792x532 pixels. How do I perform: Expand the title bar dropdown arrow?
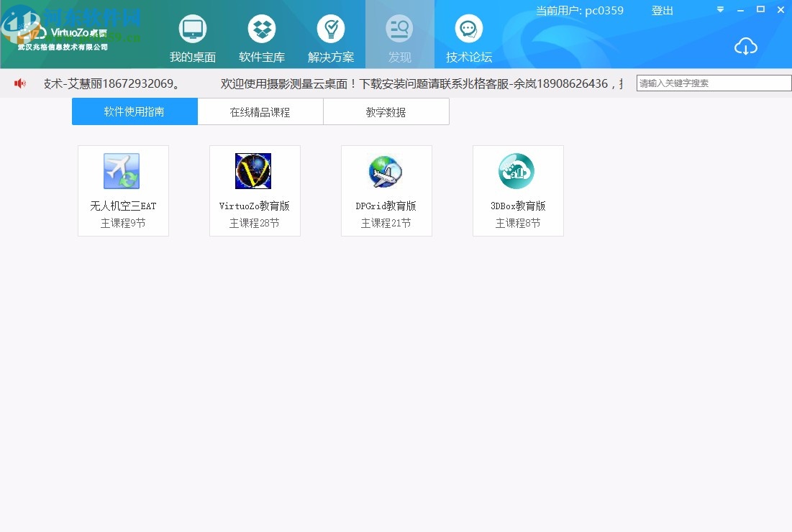coord(719,10)
